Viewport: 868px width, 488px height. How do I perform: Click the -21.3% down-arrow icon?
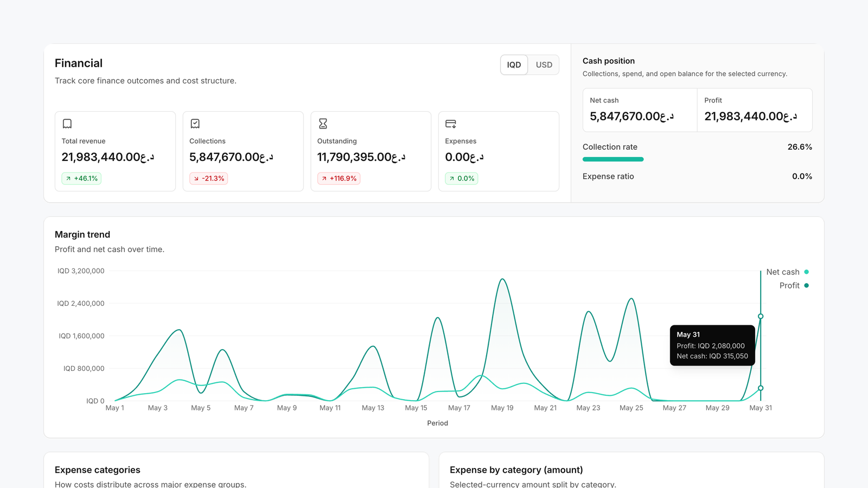tap(196, 178)
